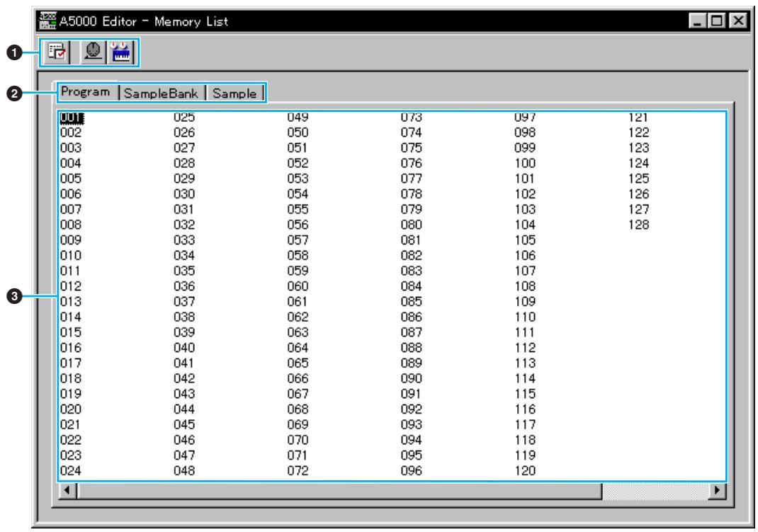
Task: Select program 120
Action: pos(525,470)
